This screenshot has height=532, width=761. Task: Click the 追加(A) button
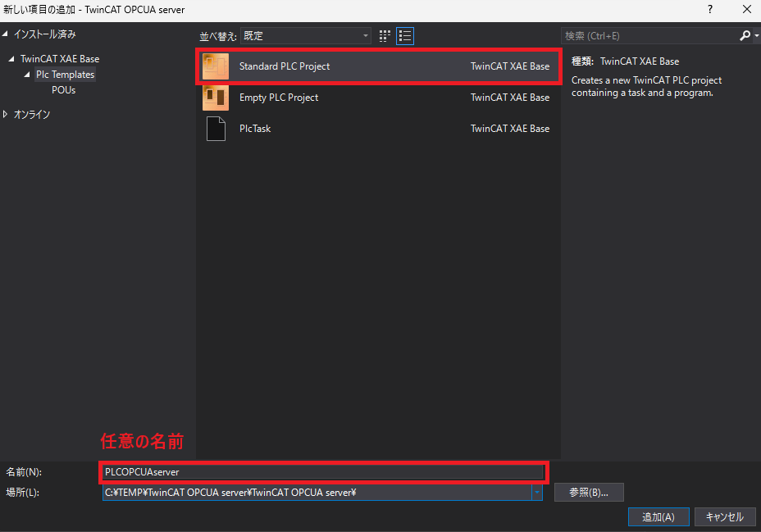(658, 517)
